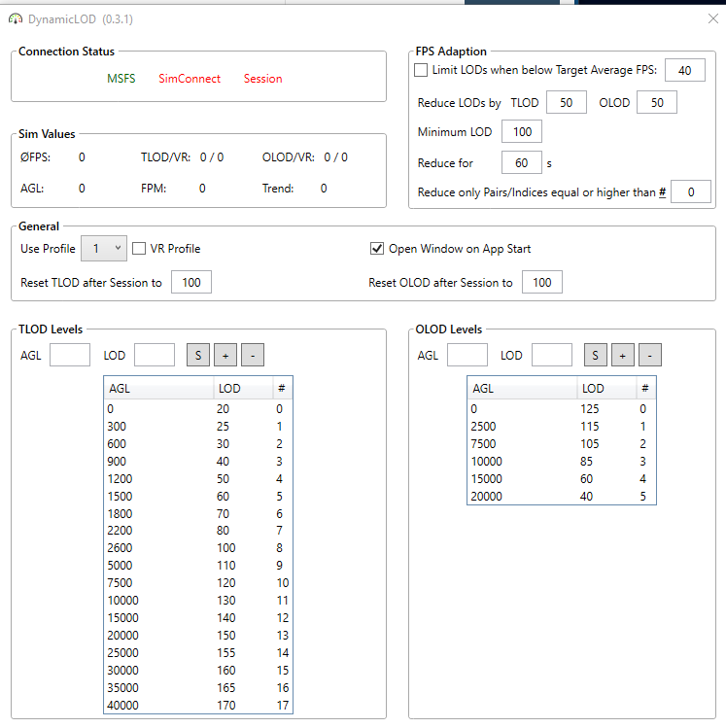Select TLOD row with AGL 35000
This screenshot has width=726, height=728.
point(198,687)
